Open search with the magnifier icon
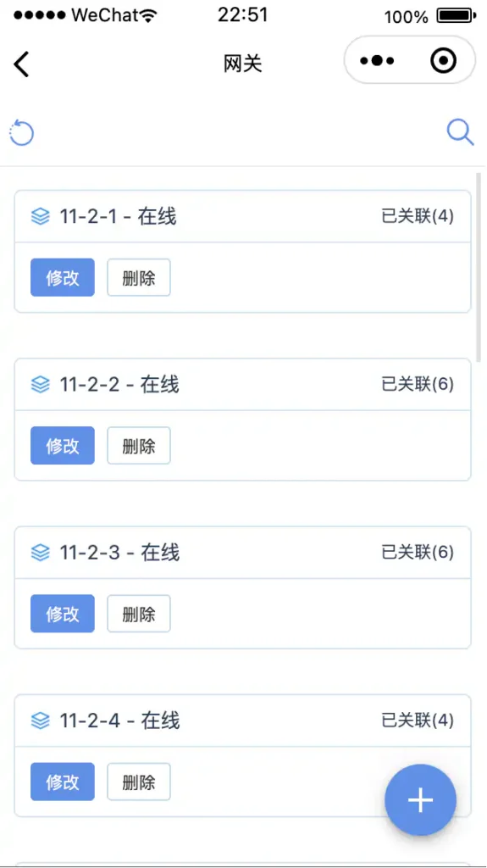The width and height of the screenshot is (487, 868). click(x=461, y=133)
